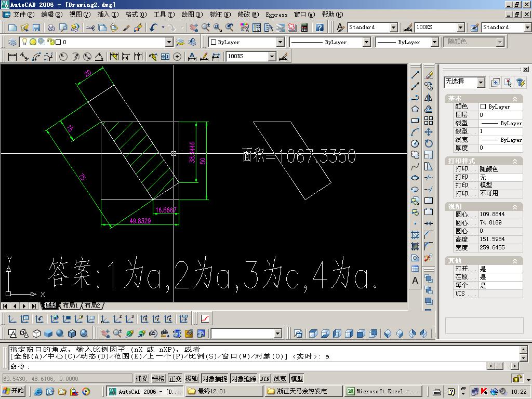Click the 图层 value field showing 0
The height and width of the screenshot is (399, 532).
[x=500, y=115]
